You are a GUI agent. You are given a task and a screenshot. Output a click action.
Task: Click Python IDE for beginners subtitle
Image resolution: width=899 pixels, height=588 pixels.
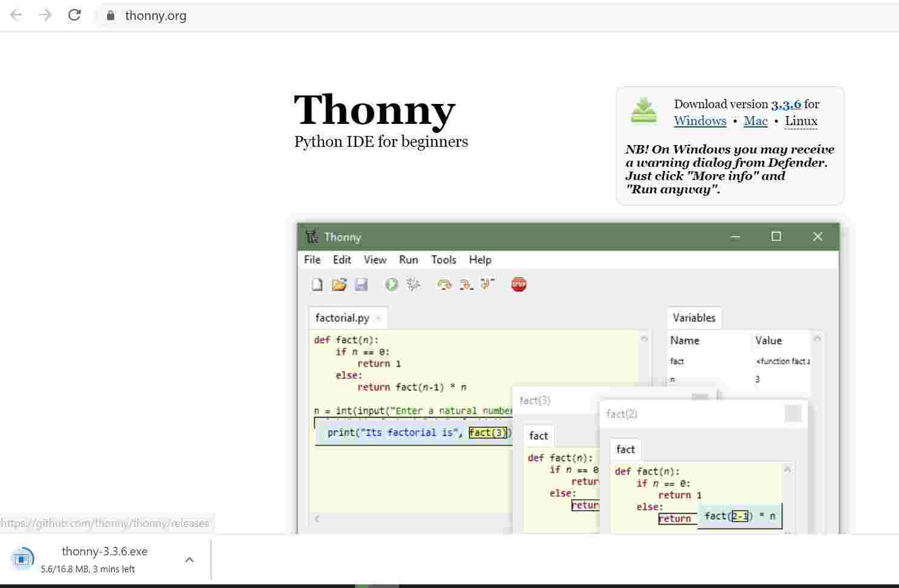381,142
